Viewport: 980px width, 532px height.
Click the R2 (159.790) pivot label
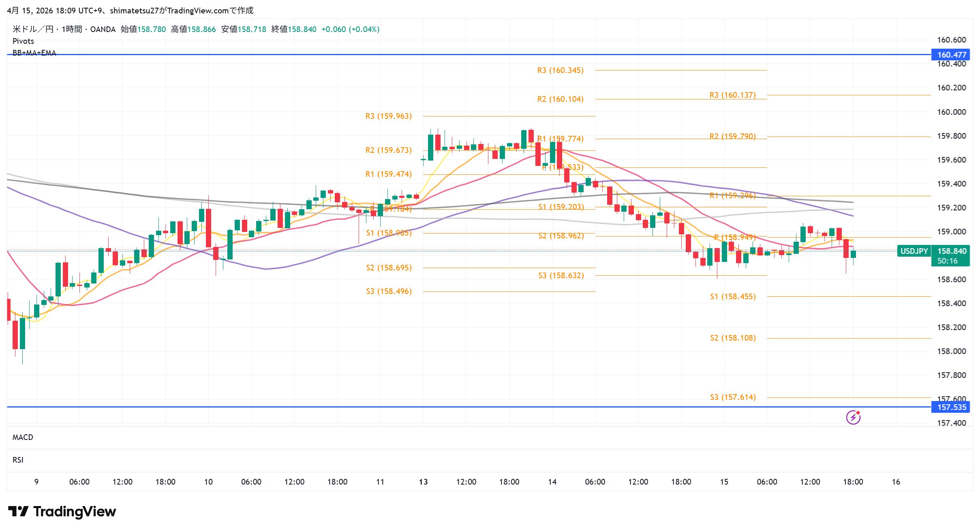pos(732,136)
